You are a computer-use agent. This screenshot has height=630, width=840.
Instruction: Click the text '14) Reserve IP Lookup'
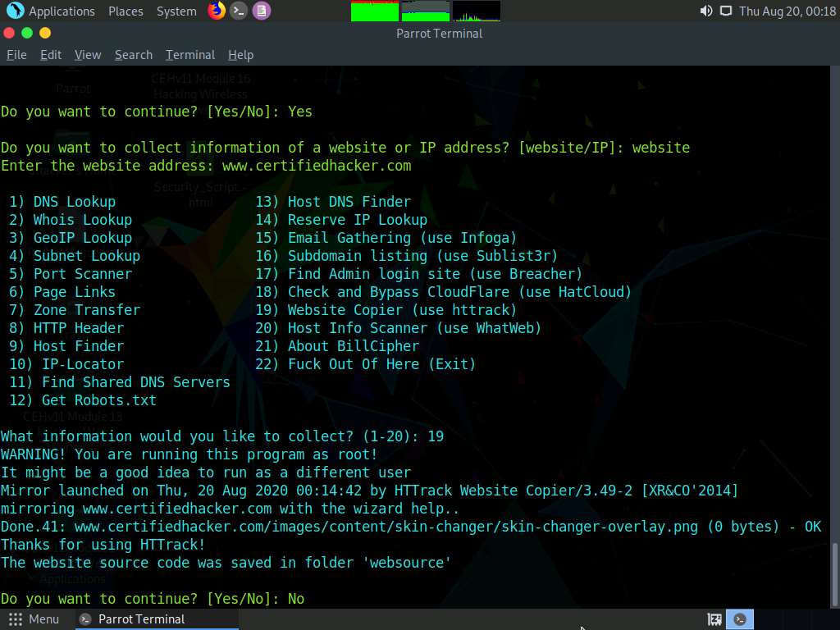[x=341, y=220]
